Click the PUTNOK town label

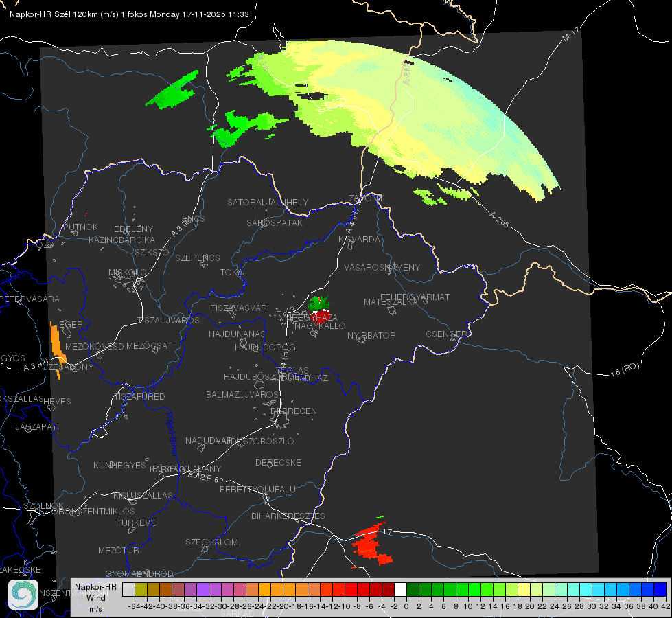click(80, 227)
